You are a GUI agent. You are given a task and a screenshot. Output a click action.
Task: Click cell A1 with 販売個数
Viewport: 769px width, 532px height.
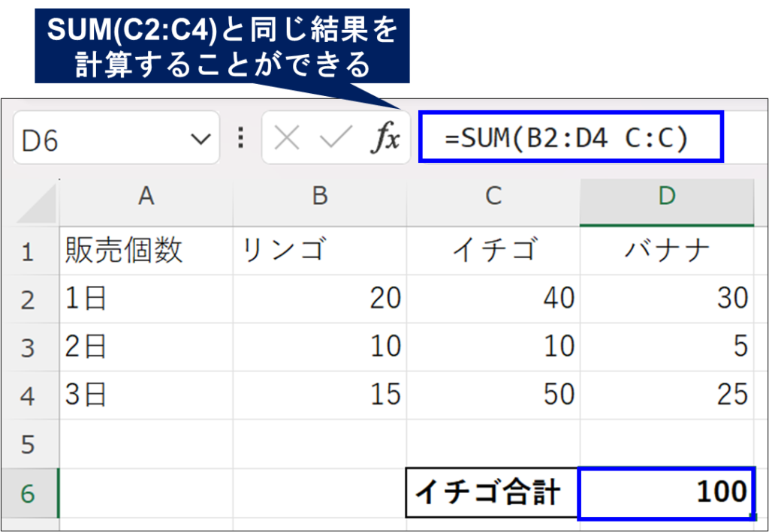[146, 251]
